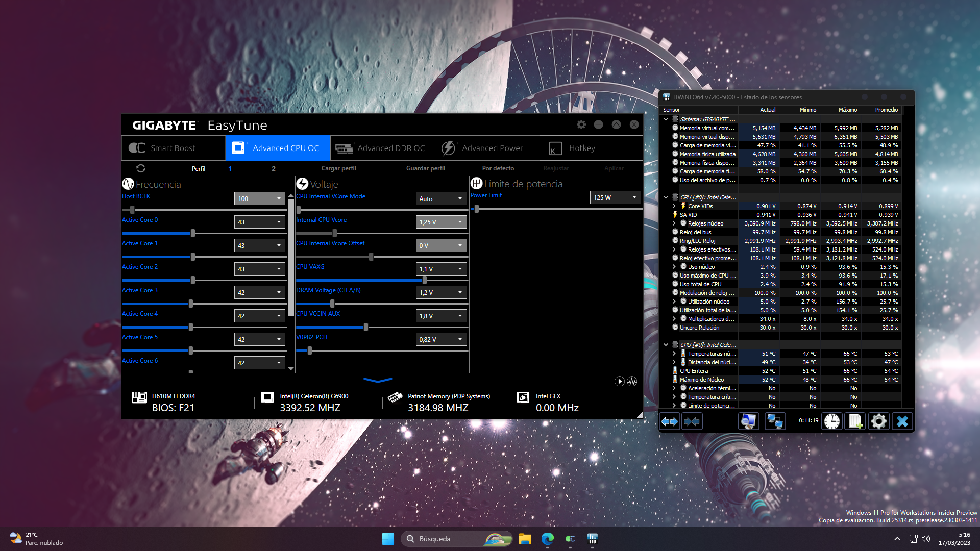Select profile 2 preset
The height and width of the screenshot is (551, 980).
point(273,168)
